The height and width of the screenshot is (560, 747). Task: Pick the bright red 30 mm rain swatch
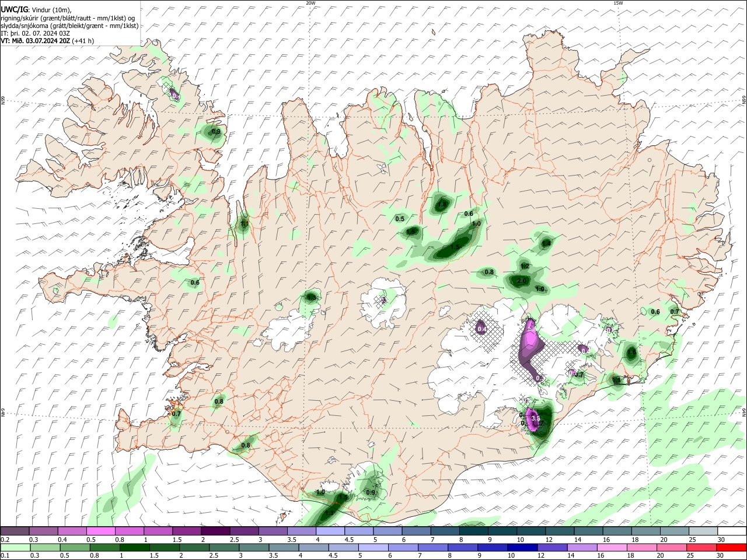(731, 547)
